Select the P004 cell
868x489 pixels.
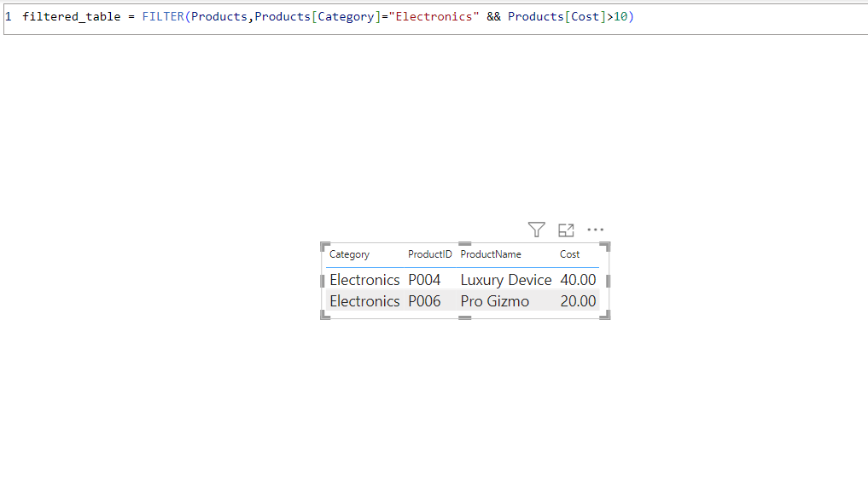(424, 280)
